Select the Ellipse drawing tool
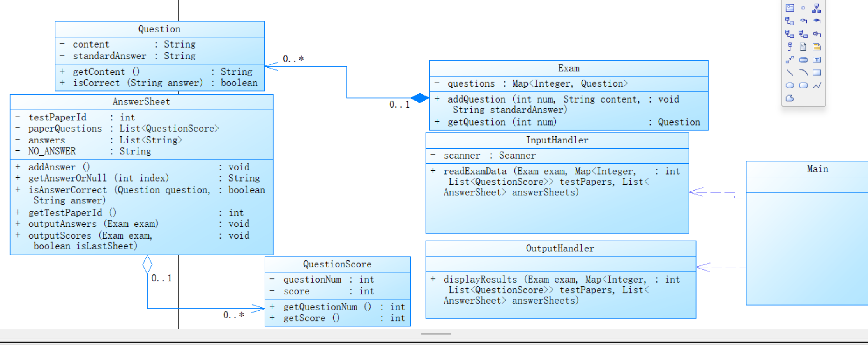 [x=790, y=85]
